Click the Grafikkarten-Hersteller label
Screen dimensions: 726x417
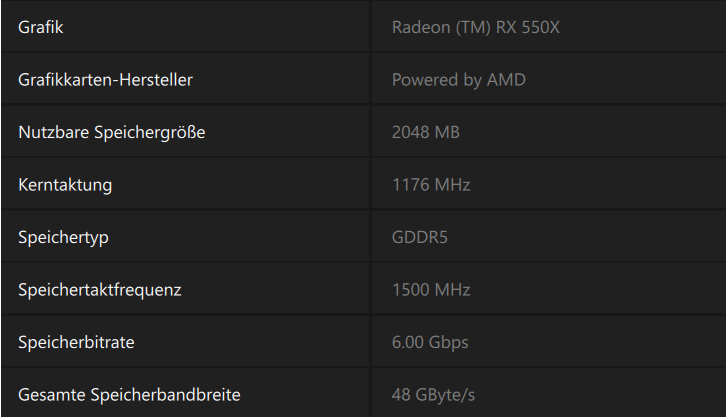(x=105, y=80)
